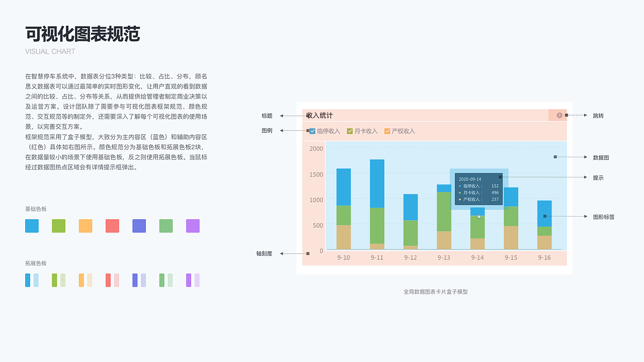The height and width of the screenshot is (362, 644).
Task: Click the 数据图 annotation marker square
Action: point(555,156)
